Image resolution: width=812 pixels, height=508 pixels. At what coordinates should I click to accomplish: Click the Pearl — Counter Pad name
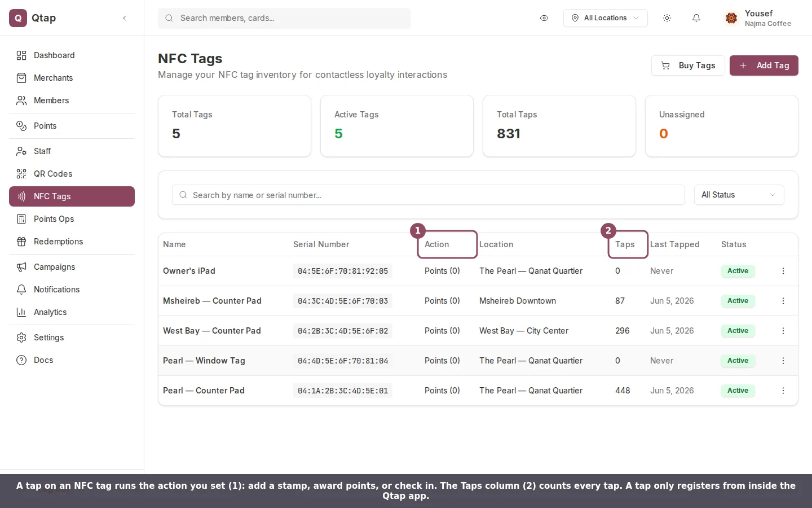tap(204, 391)
